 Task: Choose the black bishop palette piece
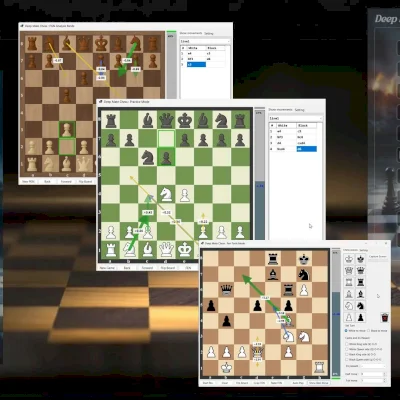pos(360,294)
